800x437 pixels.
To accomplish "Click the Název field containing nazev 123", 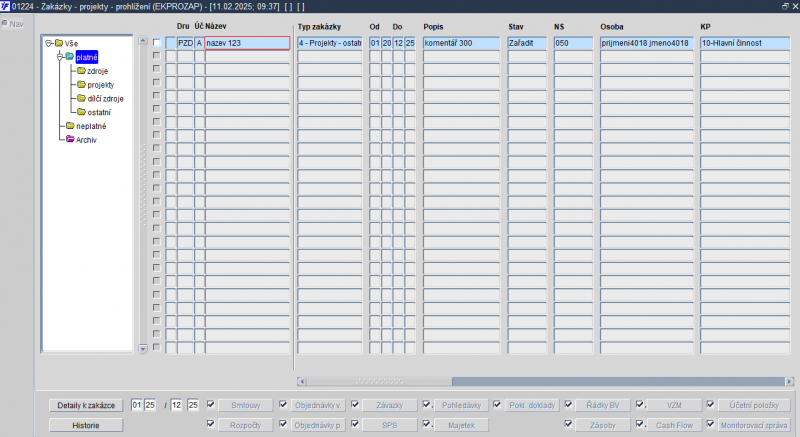I will click(x=247, y=43).
